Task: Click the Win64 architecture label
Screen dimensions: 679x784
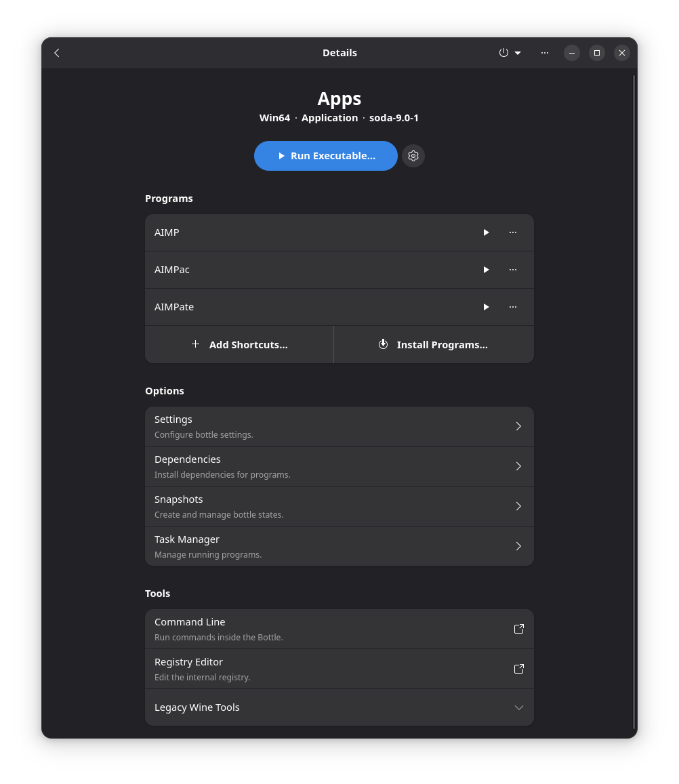Action: tap(274, 118)
